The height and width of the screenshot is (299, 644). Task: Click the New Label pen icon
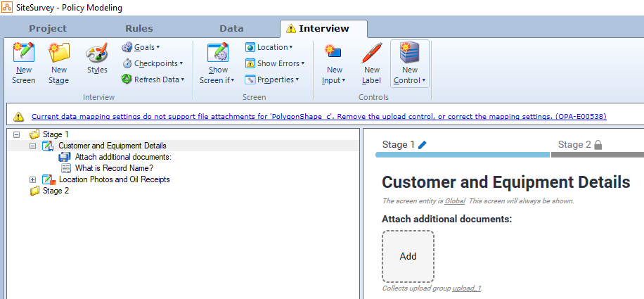click(372, 52)
